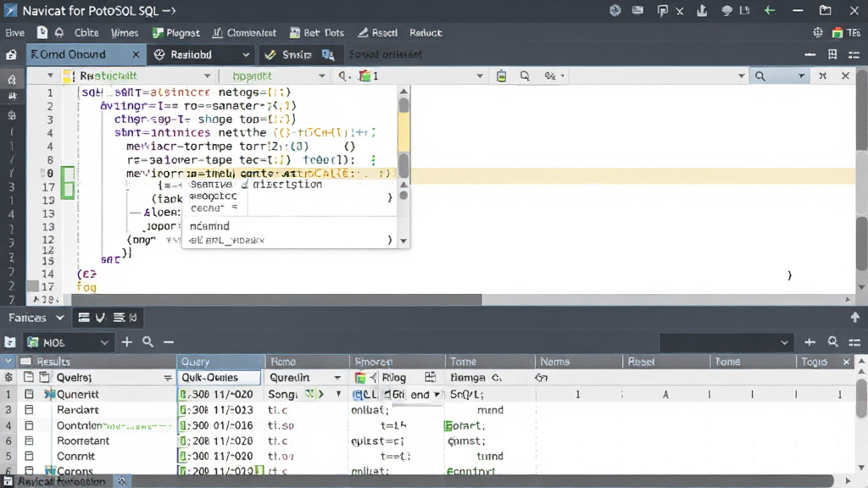Click the plus icon next to MIOB

127,342
